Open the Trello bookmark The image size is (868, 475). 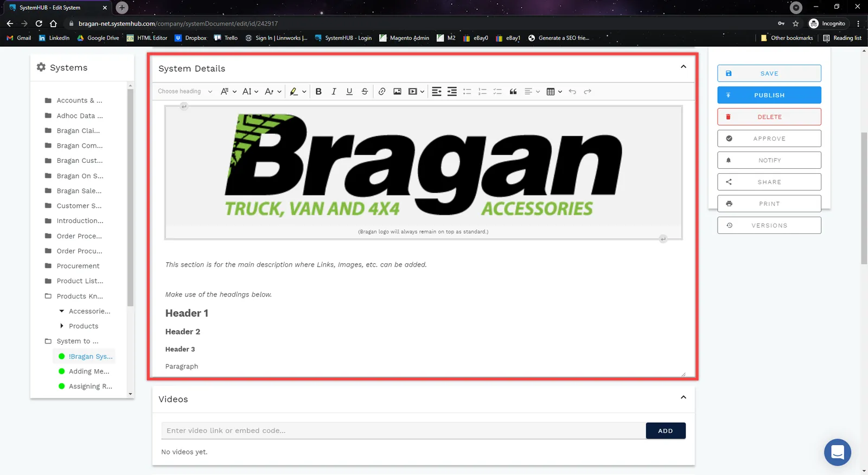click(226, 38)
